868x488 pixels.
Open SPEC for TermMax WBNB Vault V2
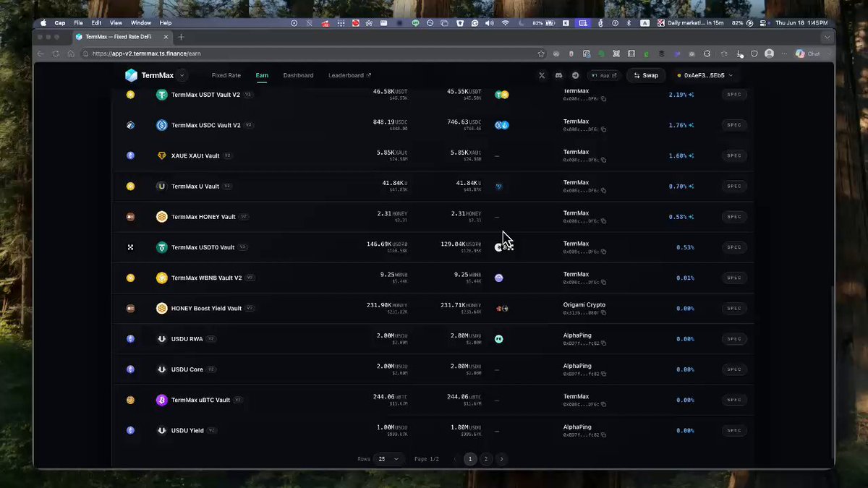click(734, 278)
